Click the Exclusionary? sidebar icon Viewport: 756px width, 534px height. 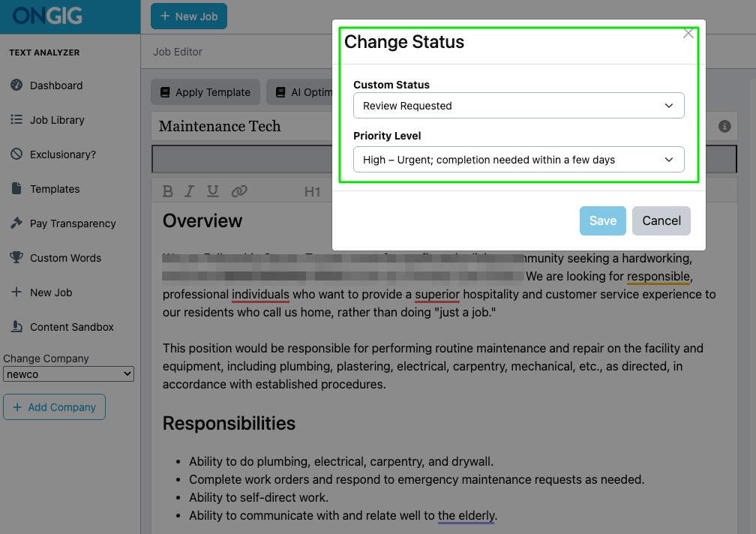16,154
